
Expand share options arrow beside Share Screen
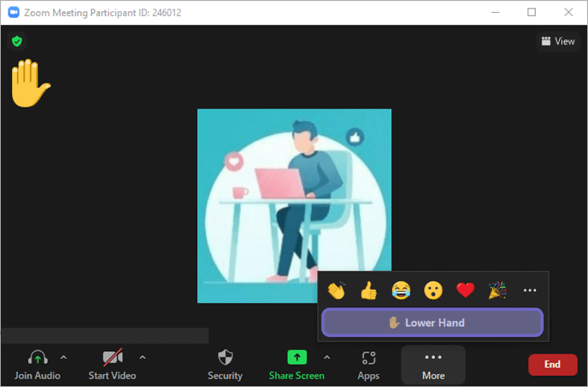coord(327,358)
